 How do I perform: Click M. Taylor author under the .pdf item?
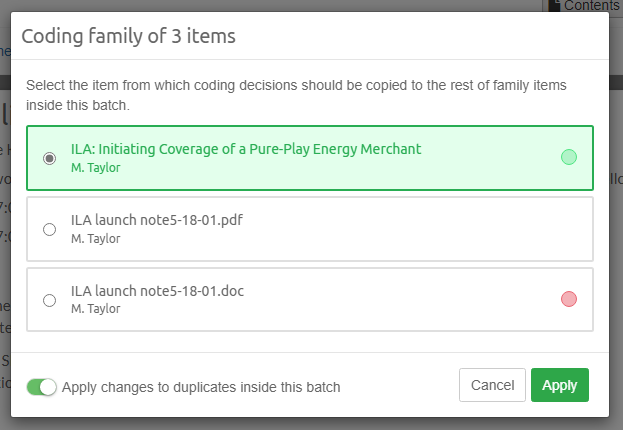[x=96, y=239]
